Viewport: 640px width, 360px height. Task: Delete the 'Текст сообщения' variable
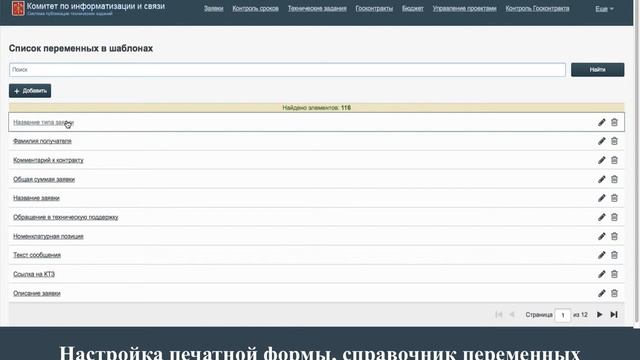(x=614, y=255)
